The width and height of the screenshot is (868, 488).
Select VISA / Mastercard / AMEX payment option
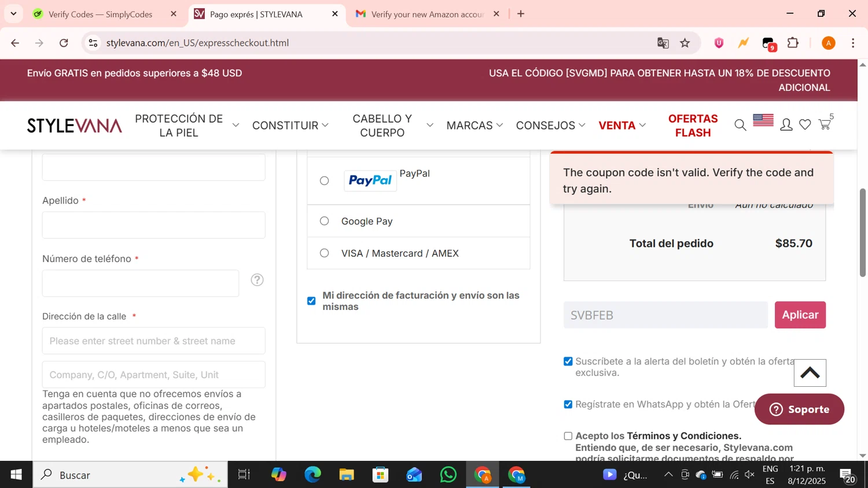(x=325, y=253)
